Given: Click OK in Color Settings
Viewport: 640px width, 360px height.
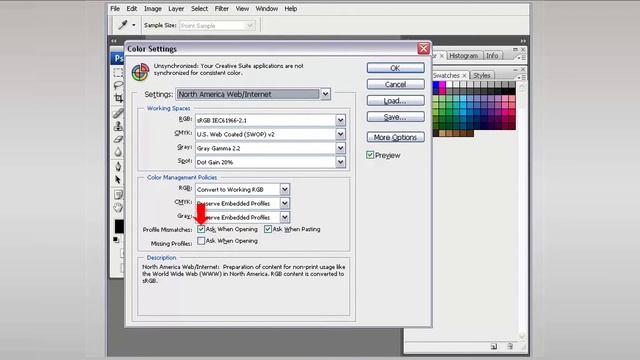Looking at the screenshot, I should pos(395,68).
